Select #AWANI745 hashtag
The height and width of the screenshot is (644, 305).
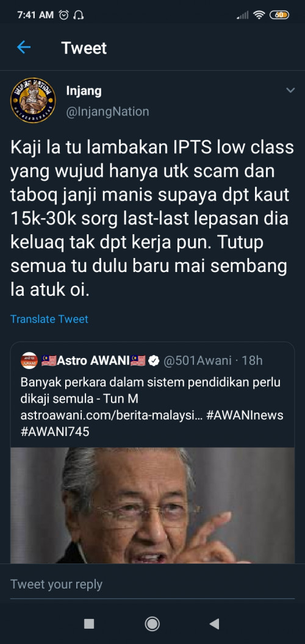coord(55,432)
